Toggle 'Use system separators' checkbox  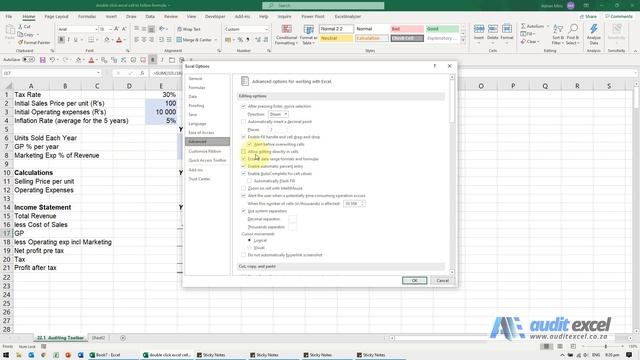[244, 211]
